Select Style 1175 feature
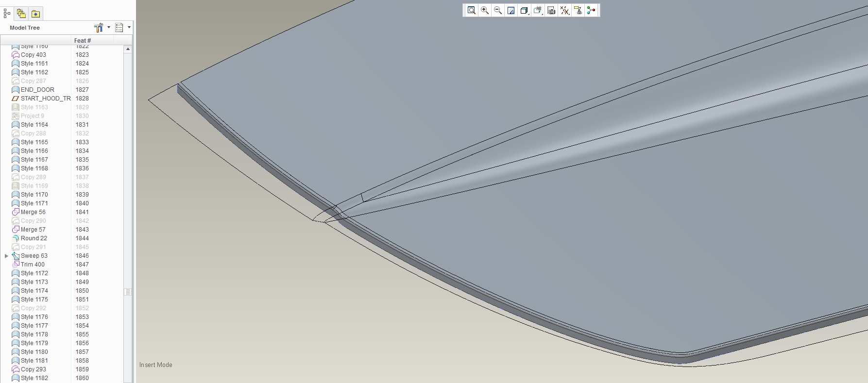868x383 pixels. (34, 300)
